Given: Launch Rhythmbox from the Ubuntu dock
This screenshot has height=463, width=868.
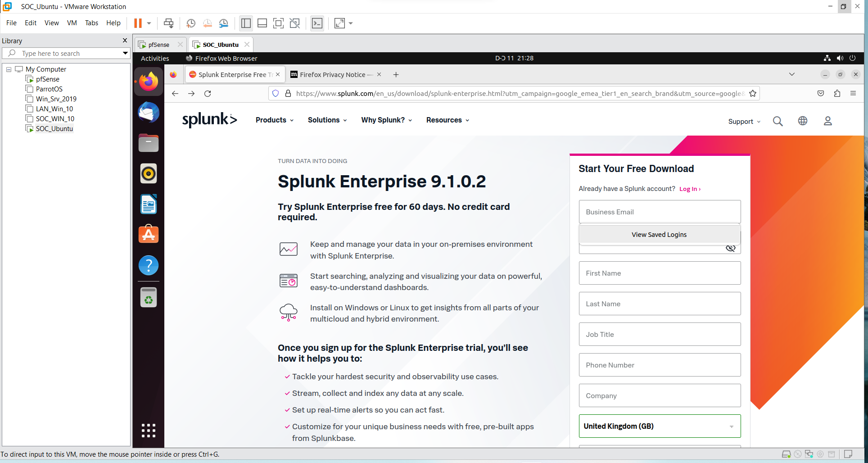Looking at the screenshot, I should point(149,173).
